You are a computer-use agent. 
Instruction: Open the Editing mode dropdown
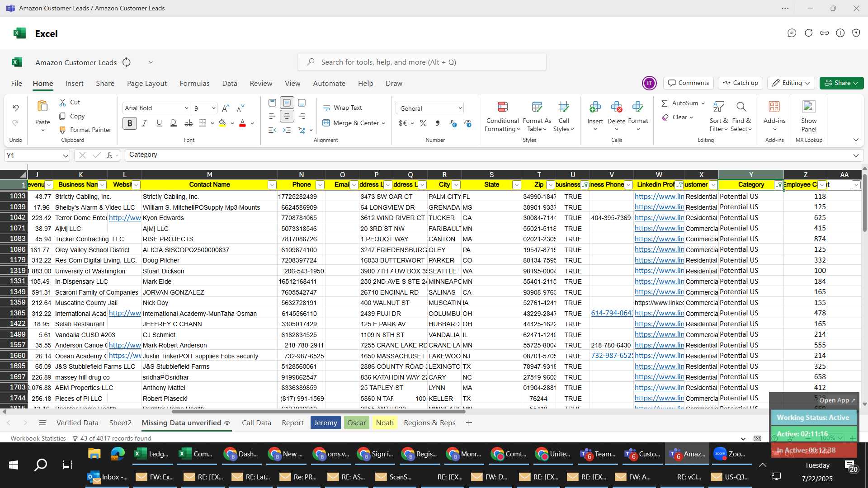pyautogui.click(x=791, y=83)
